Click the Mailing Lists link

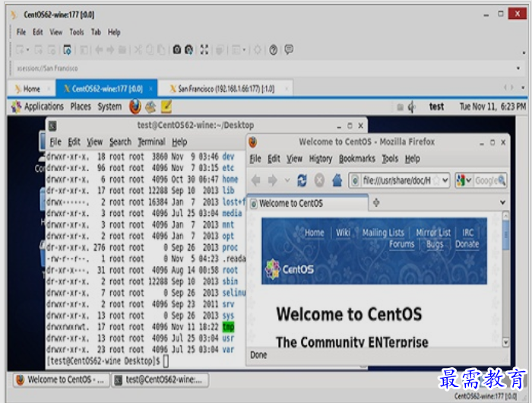[x=383, y=233]
